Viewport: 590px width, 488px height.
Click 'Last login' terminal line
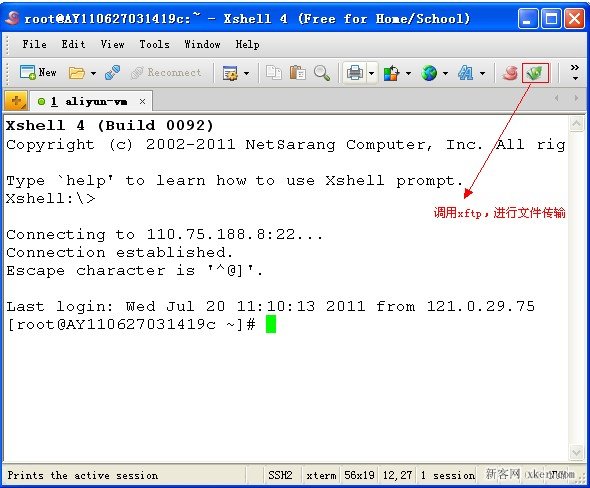271,306
